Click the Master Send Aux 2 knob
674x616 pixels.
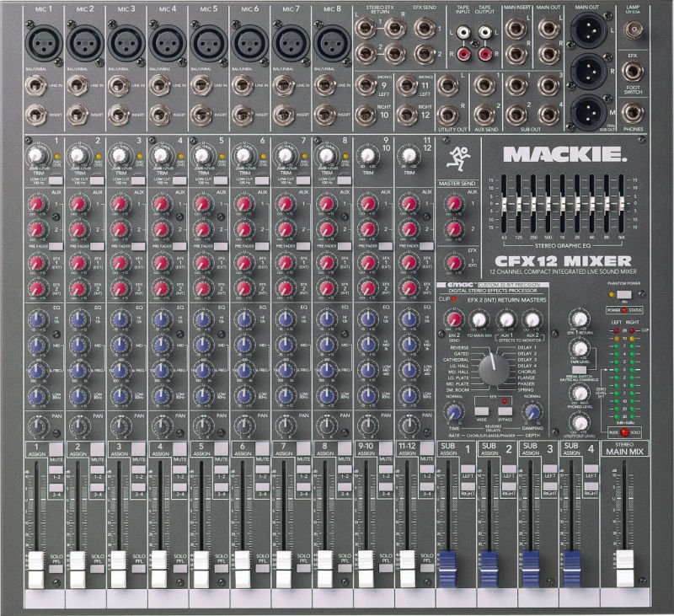(454, 228)
